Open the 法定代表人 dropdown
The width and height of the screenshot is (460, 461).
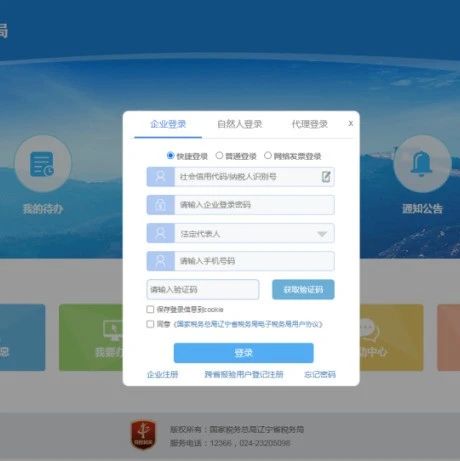coord(240,233)
